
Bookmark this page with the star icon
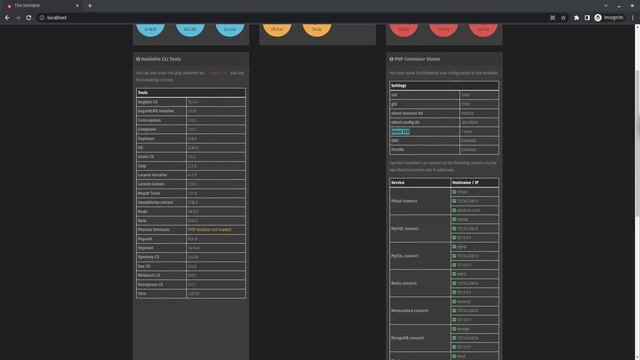[x=563, y=18]
